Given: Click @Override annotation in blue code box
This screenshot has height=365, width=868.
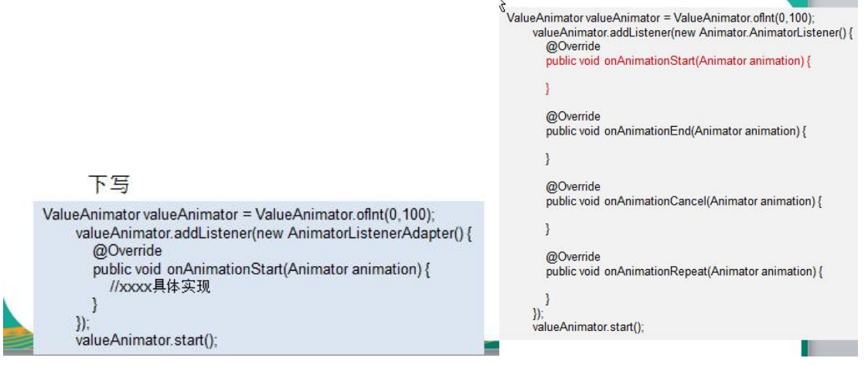Looking at the screenshot, I should 128,251.
